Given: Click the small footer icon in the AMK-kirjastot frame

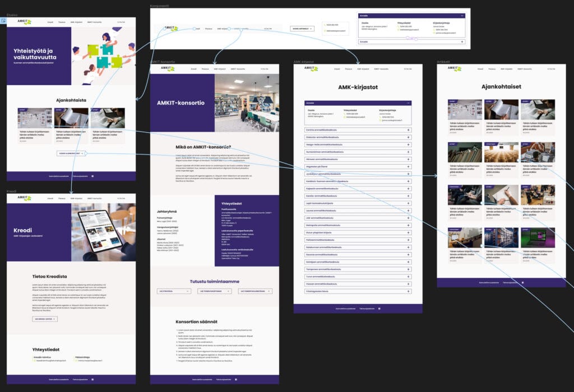Looking at the screenshot, I should point(379,309).
